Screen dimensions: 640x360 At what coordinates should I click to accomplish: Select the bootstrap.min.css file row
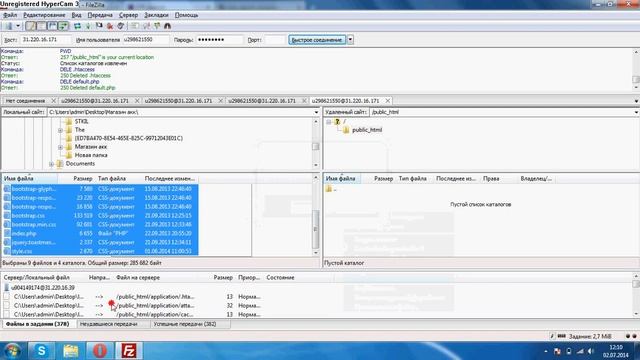[x=101, y=224]
